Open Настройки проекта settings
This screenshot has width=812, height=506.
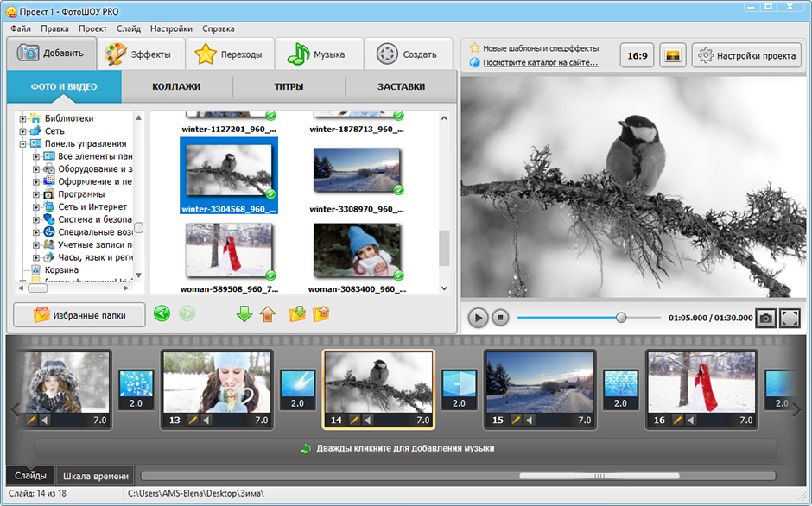746,55
